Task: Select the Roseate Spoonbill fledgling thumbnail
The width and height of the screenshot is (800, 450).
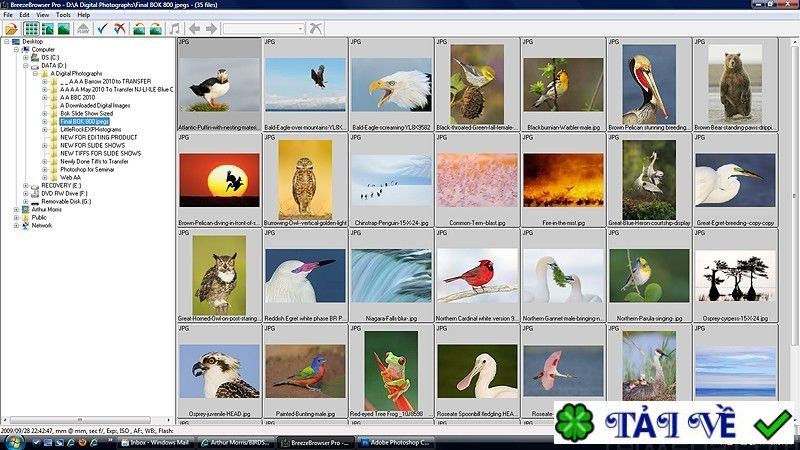Action: pyautogui.click(x=477, y=371)
